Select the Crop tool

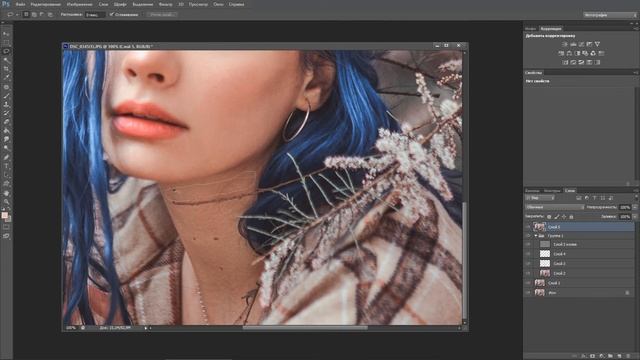[x=6, y=69]
